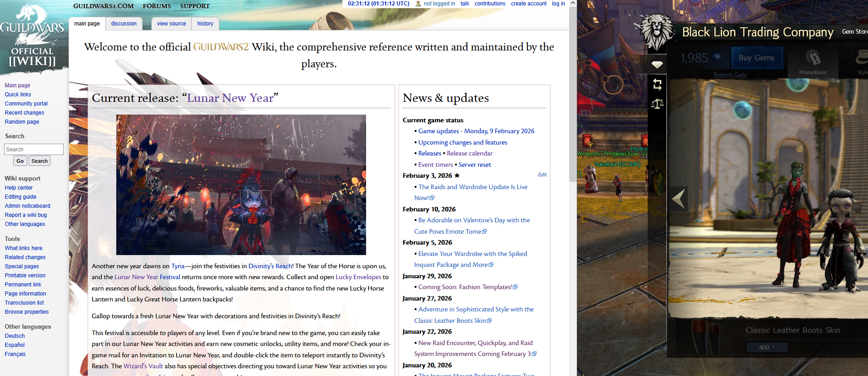
Task: Open the 'log in' link
Action: click(x=558, y=4)
